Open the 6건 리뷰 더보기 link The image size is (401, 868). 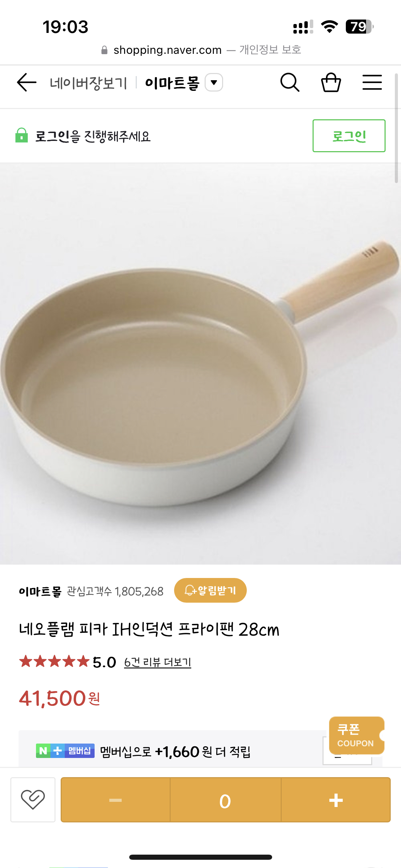click(x=158, y=662)
